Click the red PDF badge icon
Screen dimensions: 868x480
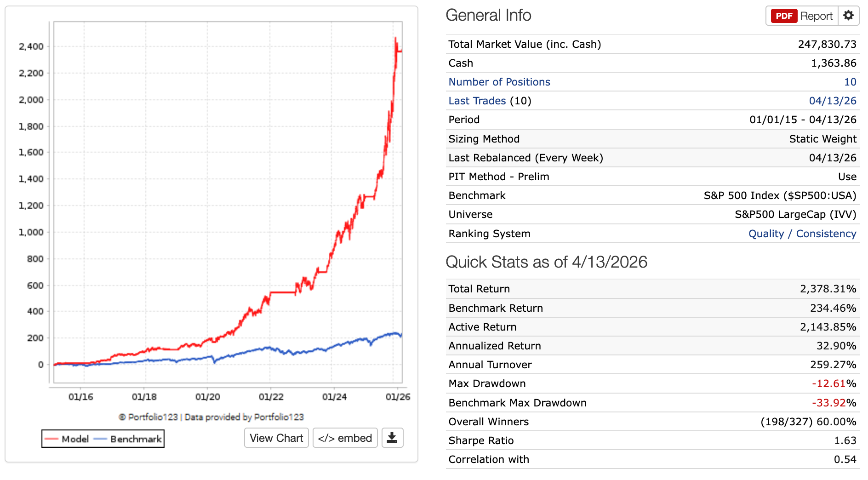point(784,16)
